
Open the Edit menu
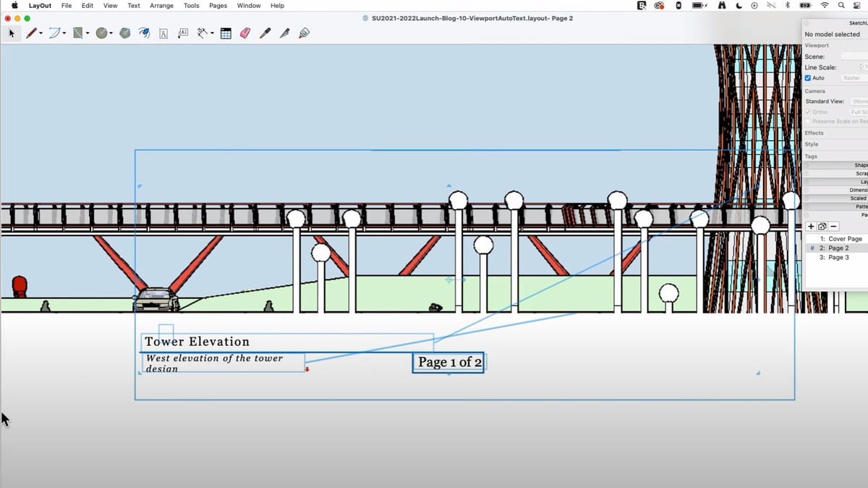tap(87, 5)
